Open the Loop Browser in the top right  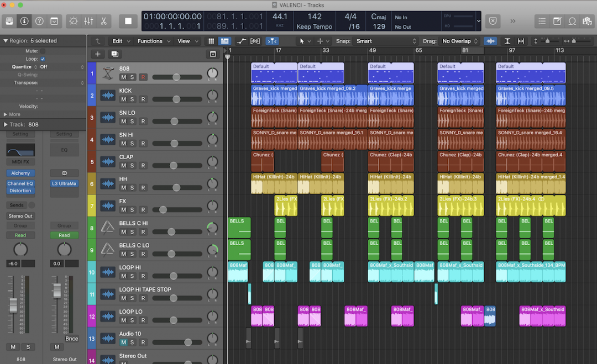tap(573, 20)
